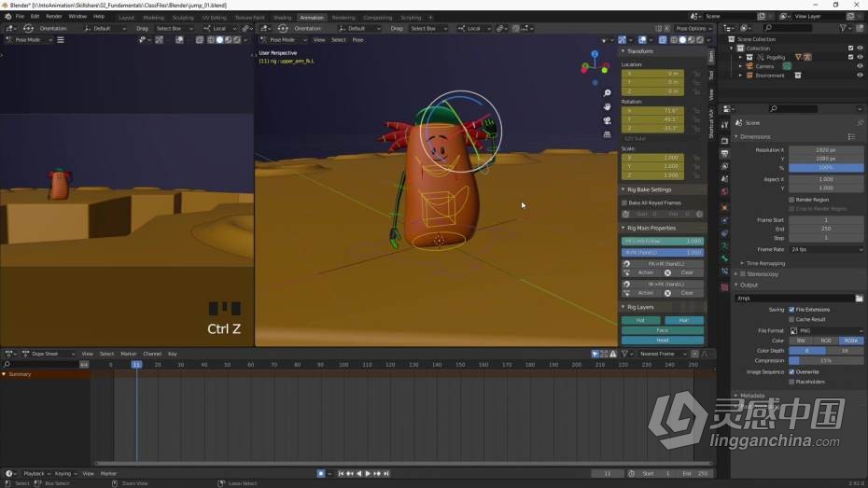Open File Format PNG dropdown

pos(826,331)
